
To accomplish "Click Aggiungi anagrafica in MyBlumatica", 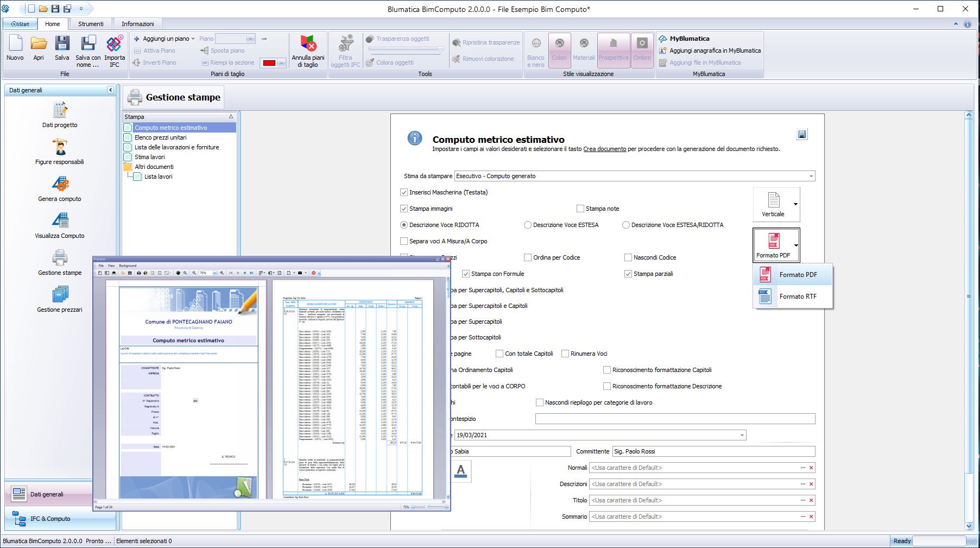I will pos(710,51).
